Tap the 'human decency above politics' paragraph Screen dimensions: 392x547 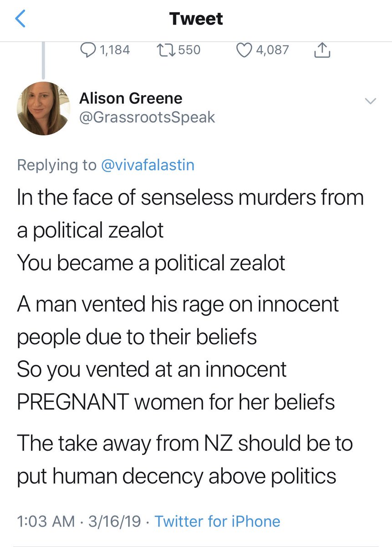[x=185, y=459]
